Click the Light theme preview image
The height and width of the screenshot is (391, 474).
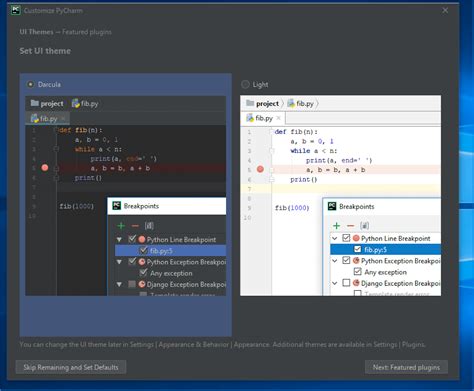click(340, 196)
